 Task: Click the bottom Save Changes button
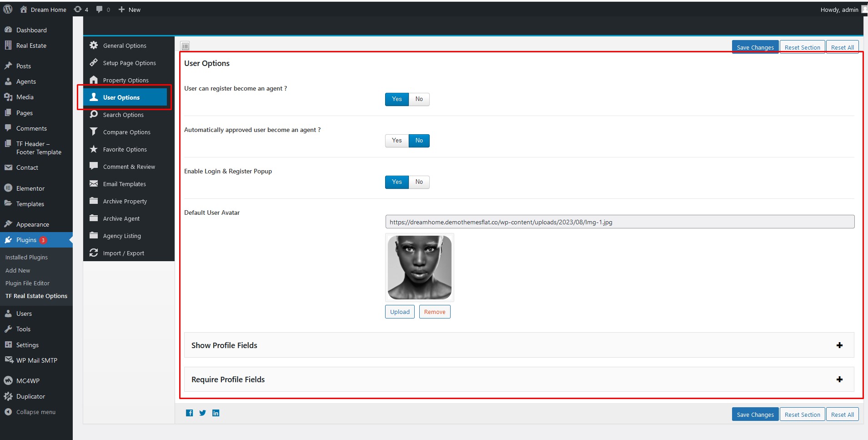pos(755,415)
